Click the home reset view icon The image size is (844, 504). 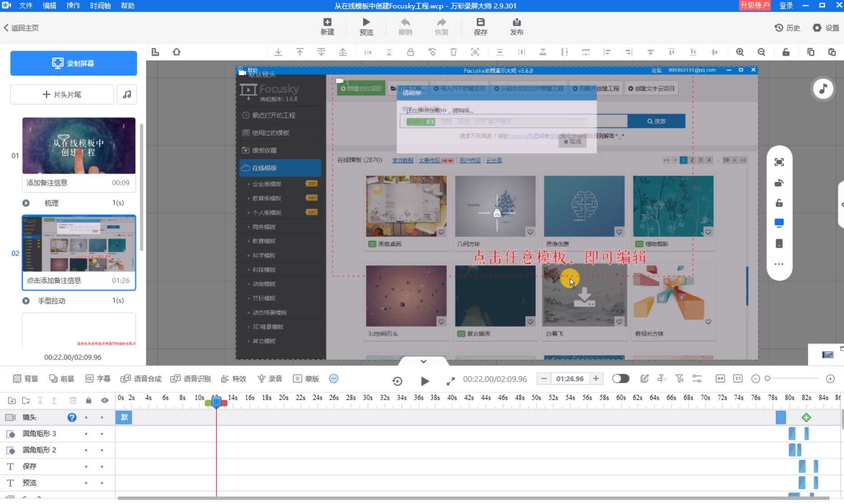point(176,52)
